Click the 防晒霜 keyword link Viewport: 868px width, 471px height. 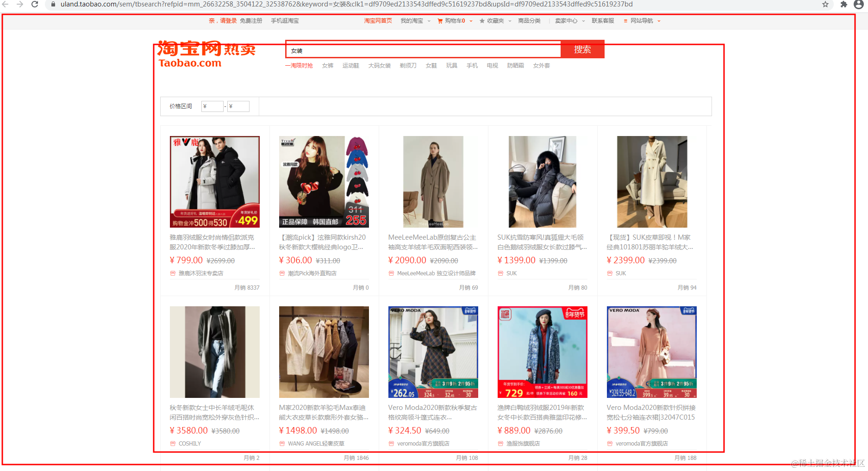point(516,66)
